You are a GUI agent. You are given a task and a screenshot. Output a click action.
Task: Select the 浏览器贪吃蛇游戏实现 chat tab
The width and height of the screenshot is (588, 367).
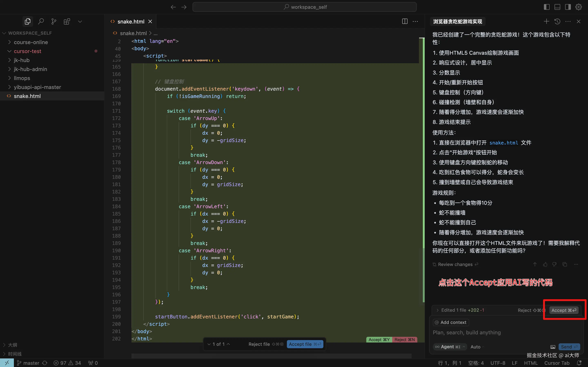pyautogui.click(x=457, y=22)
